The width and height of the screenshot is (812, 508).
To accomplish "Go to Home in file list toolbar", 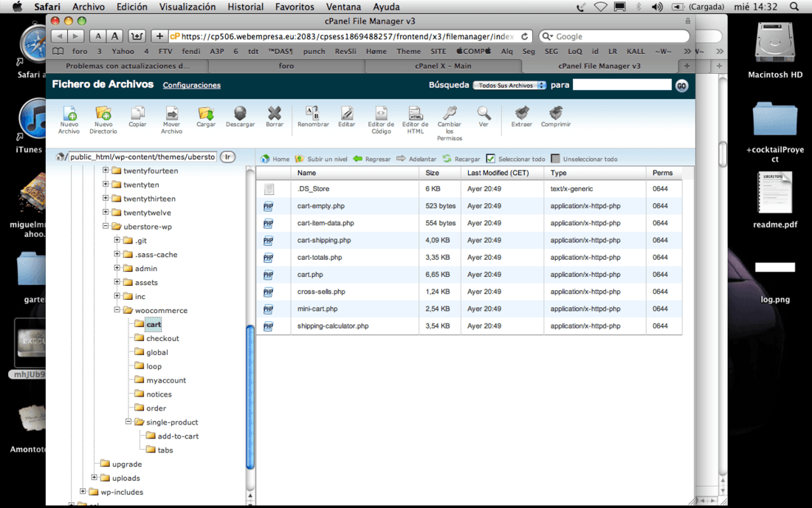I will pyautogui.click(x=275, y=159).
